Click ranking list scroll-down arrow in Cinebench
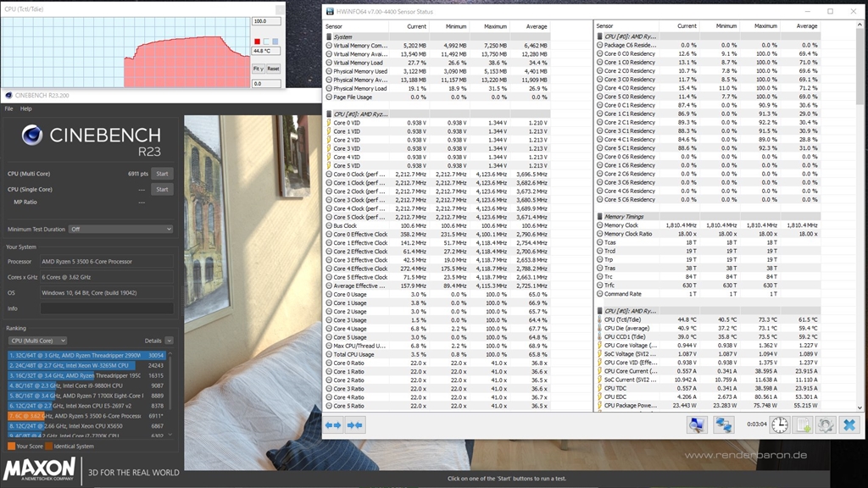 click(170, 435)
